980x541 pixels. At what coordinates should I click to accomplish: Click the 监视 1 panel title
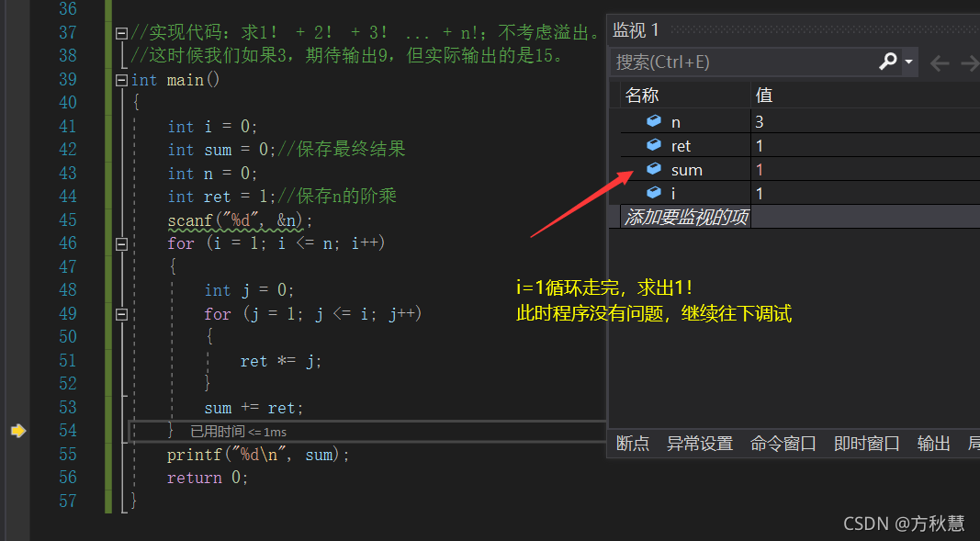click(636, 30)
